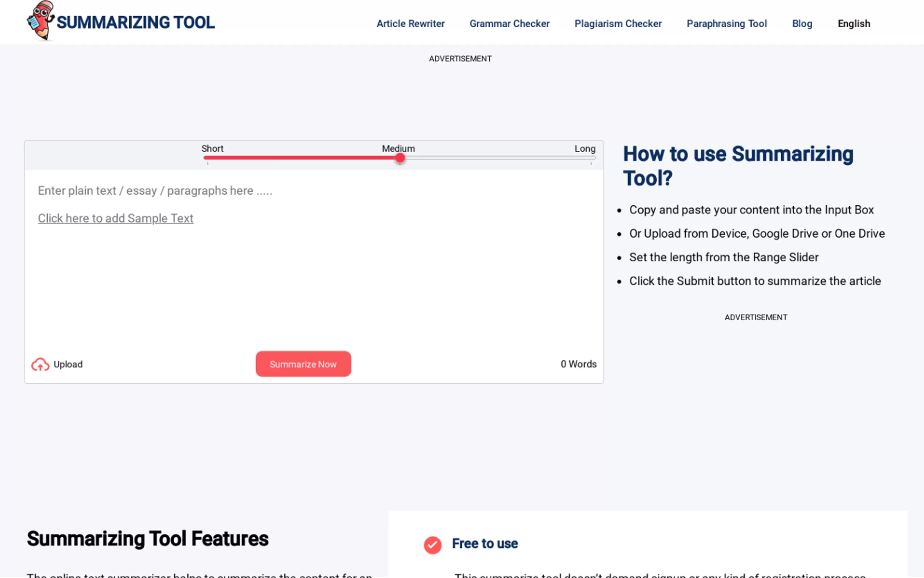Image resolution: width=924 pixels, height=578 pixels.
Task: Select the red slider handle at Medium
Action: pyautogui.click(x=399, y=158)
